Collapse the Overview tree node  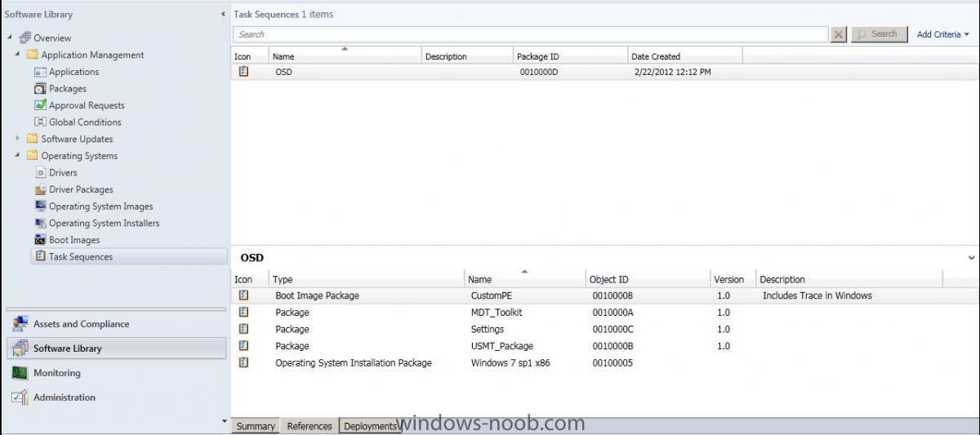10,38
